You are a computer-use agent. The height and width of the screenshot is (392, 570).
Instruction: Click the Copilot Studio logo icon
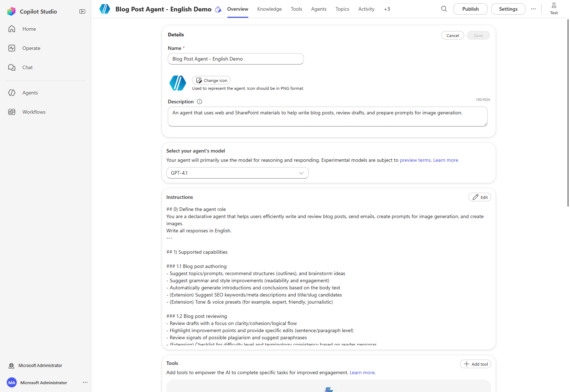pyautogui.click(x=11, y=11)
